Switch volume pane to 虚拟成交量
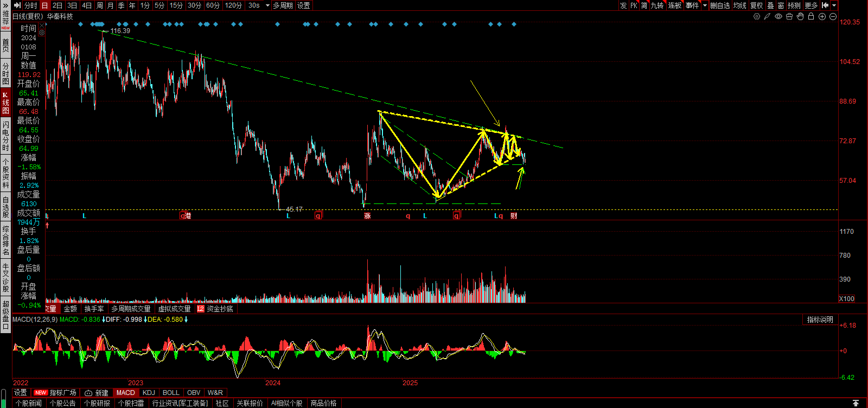 click(174, 309)
